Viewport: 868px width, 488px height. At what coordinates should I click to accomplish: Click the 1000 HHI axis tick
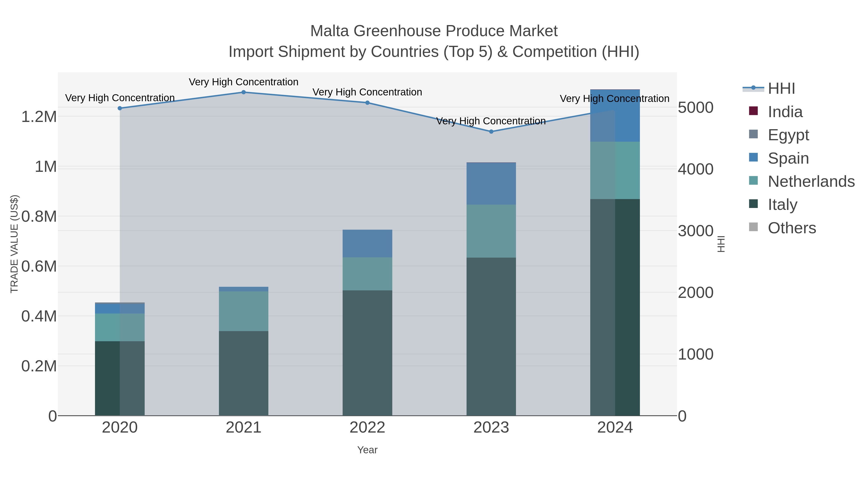(x=695, y=354)
